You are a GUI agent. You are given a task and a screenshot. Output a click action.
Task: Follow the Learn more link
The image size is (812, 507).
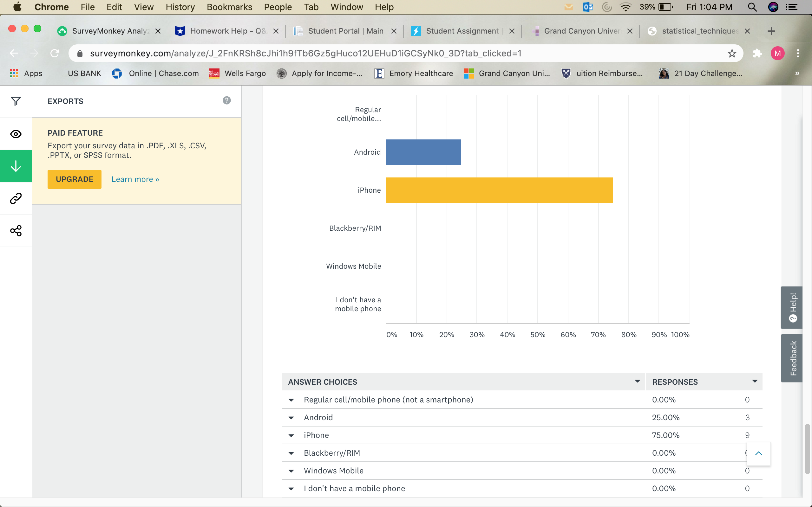pos(135,179)
